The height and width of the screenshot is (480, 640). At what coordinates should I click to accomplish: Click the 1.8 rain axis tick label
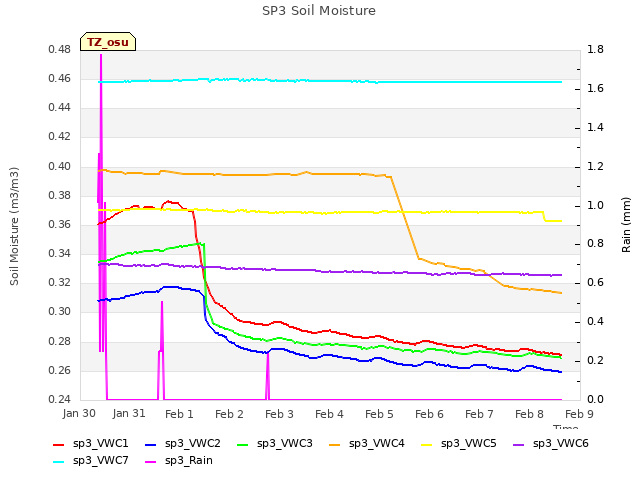(x=595, y=49)
